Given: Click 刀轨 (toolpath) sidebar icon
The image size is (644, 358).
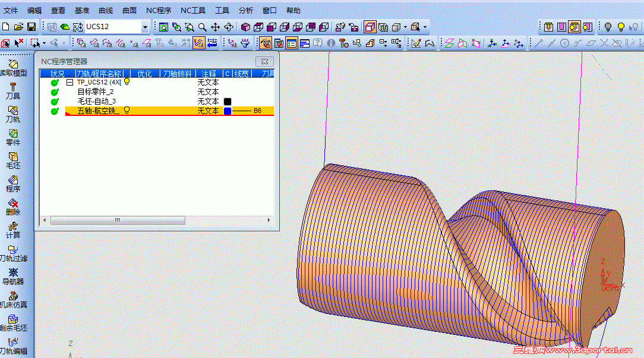Looking at the screenshot, I should tap(13, 114).
